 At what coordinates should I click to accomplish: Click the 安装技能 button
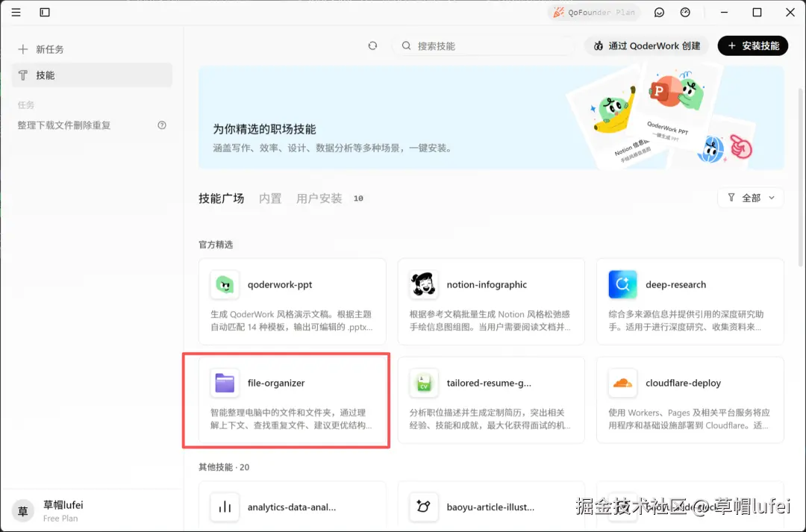pos(753,46)
